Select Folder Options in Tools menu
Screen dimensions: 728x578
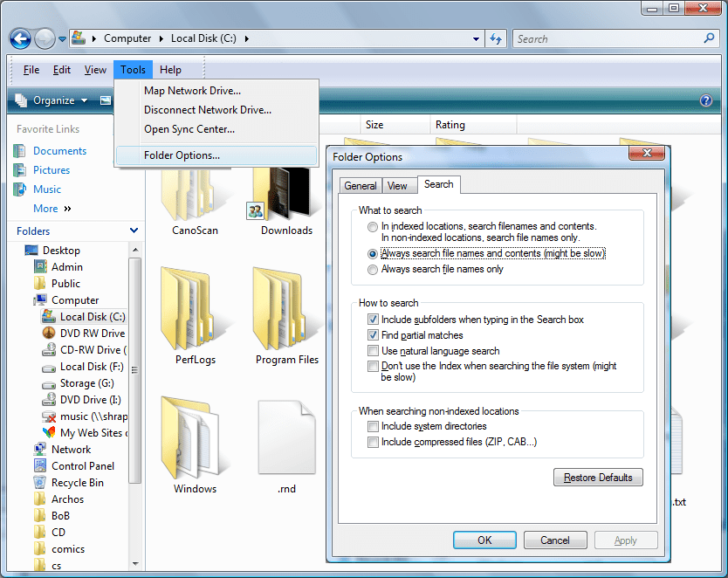tap(216, 155)
